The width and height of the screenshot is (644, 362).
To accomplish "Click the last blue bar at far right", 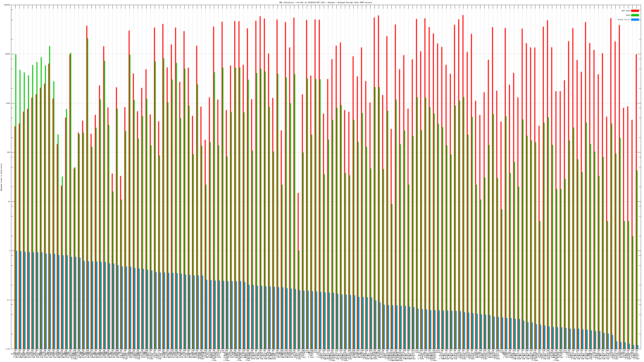I will 638,347.
